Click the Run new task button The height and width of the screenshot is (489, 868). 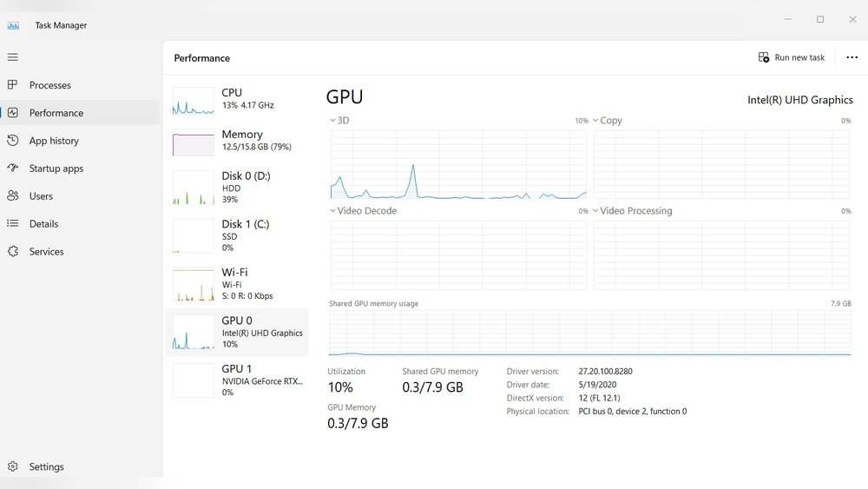click(791, 57)
